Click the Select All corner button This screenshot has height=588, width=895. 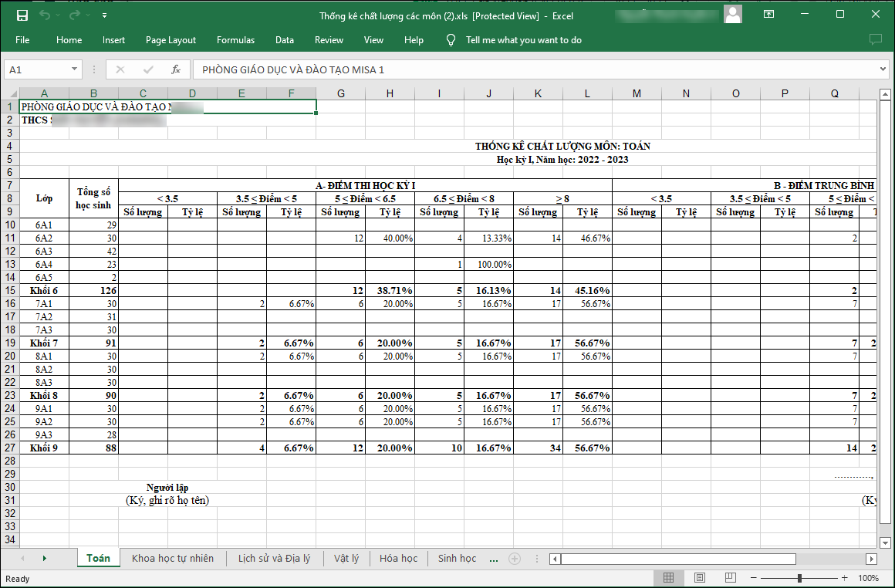point(11,93)
